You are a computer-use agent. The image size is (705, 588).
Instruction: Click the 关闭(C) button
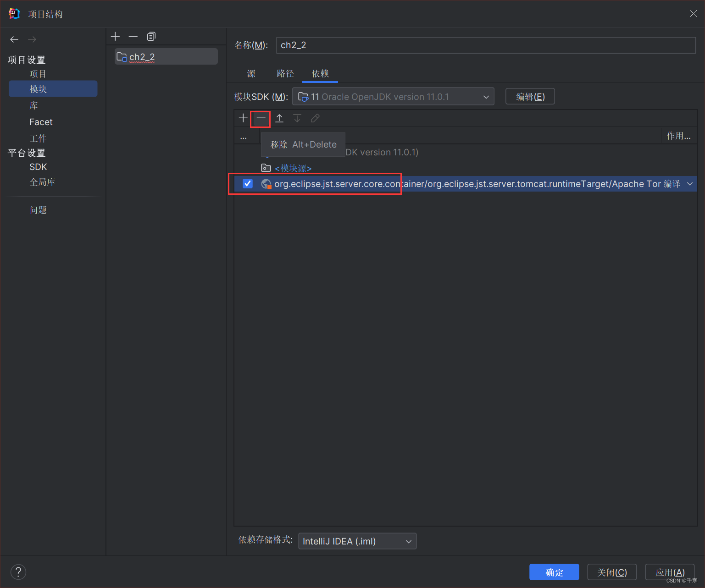[x=612, y=572]
